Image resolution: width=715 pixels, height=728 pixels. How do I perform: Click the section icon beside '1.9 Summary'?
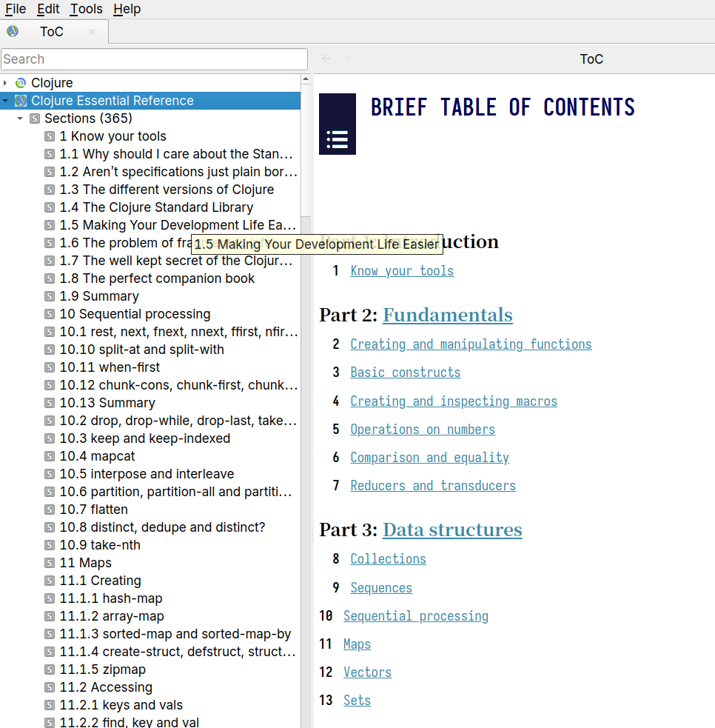coord(50,296)
